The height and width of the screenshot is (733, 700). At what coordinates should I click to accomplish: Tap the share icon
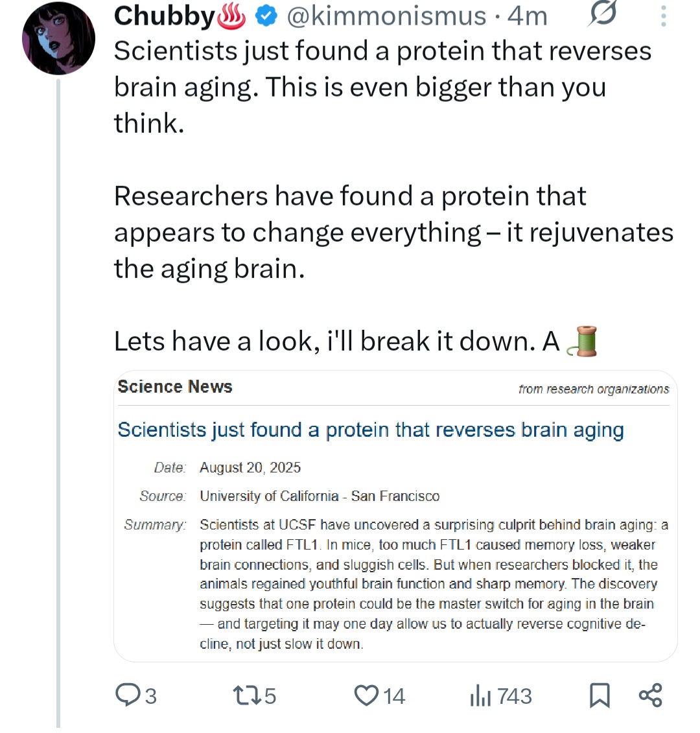point(651,695)
